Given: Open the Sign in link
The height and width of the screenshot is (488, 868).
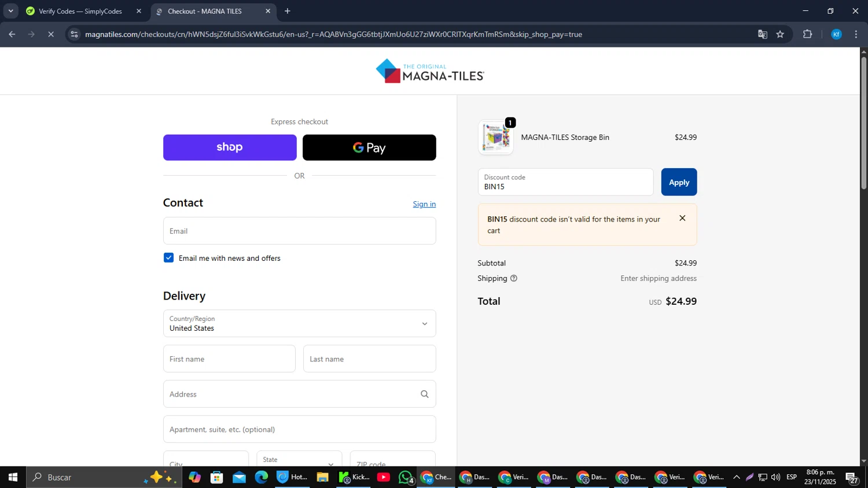Looking at the screenshot, I should (424, 204).
